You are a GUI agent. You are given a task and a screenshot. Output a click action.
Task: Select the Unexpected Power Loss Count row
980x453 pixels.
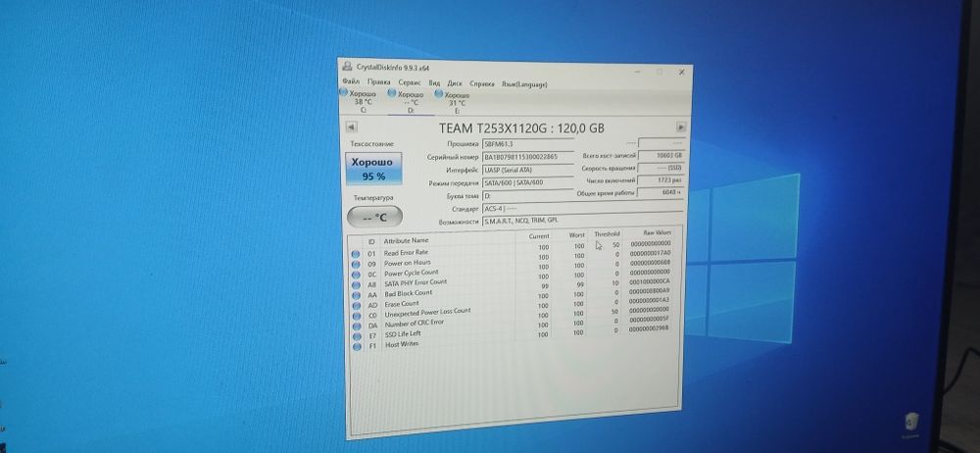point(512,309)
